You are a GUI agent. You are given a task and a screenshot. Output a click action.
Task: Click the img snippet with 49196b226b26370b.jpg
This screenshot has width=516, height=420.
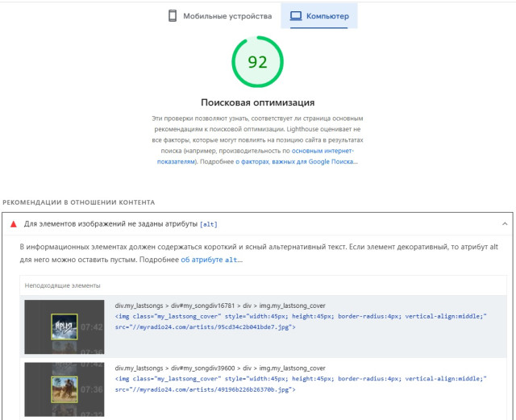pyautogui.click(x=301, y=384)
